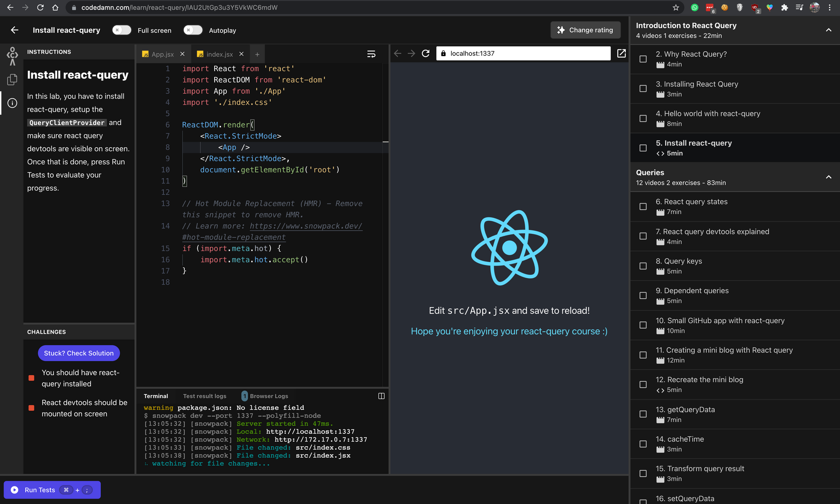Go back in the preview browser
Image resolution: width=840 pixels, height=504 pixels.
click(398, 53)
